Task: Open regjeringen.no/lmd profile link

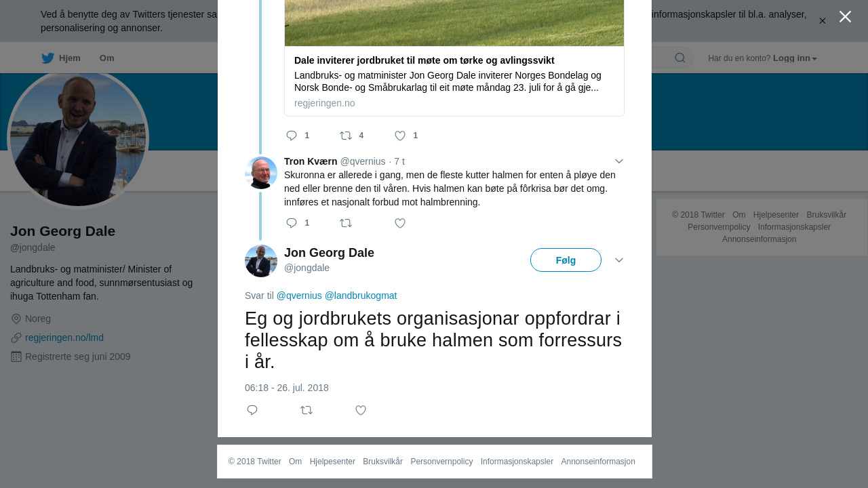Action: pyautogui.click(x=64, y=338)
